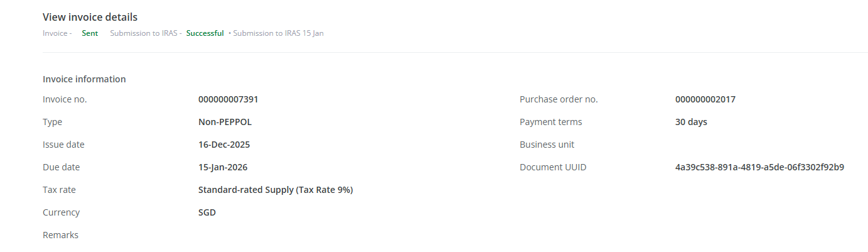868x252 pixels.
Task: Click the "Payment terms" field label
Action: point(550,122)
